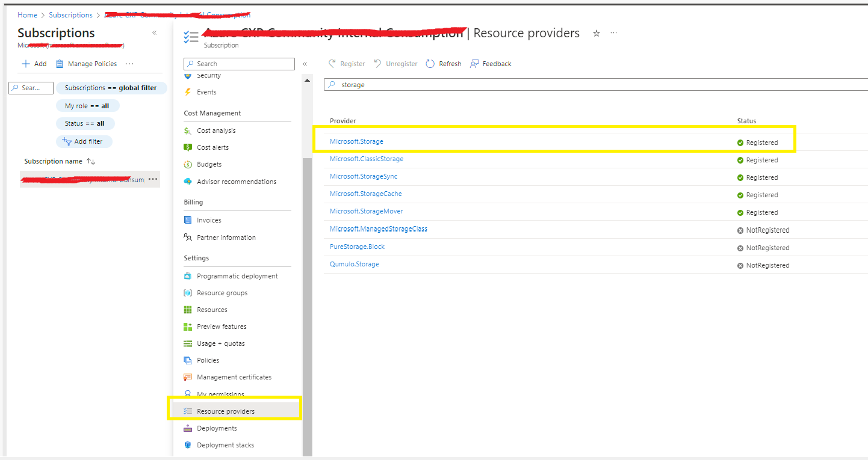
Task: Favorite this page with the star icon
Action: coord(596,34)
